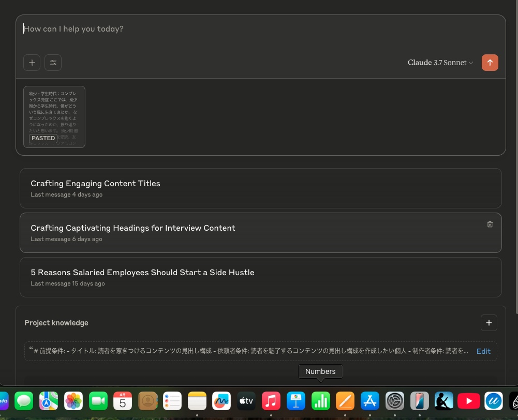Open the 5 Reasons Salaried Employees chat
518x420 pixels.
(142, 273)
